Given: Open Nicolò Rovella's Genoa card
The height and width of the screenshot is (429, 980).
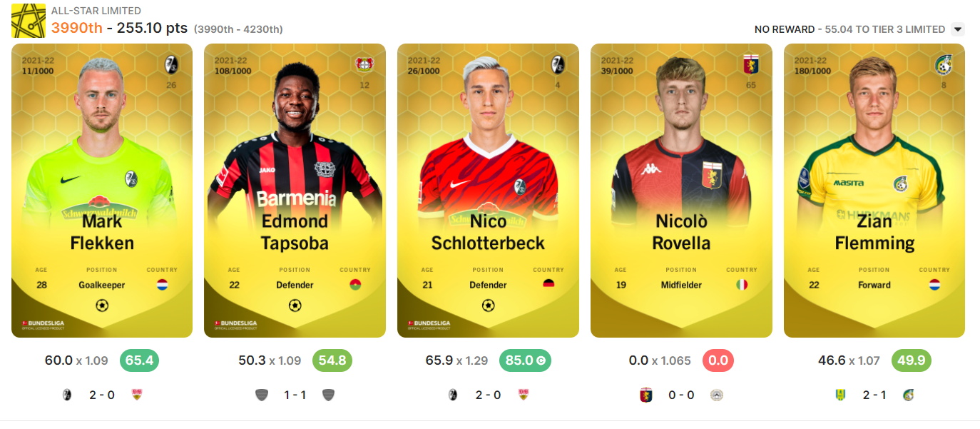Looking at the screenshot, I should 681,191.
